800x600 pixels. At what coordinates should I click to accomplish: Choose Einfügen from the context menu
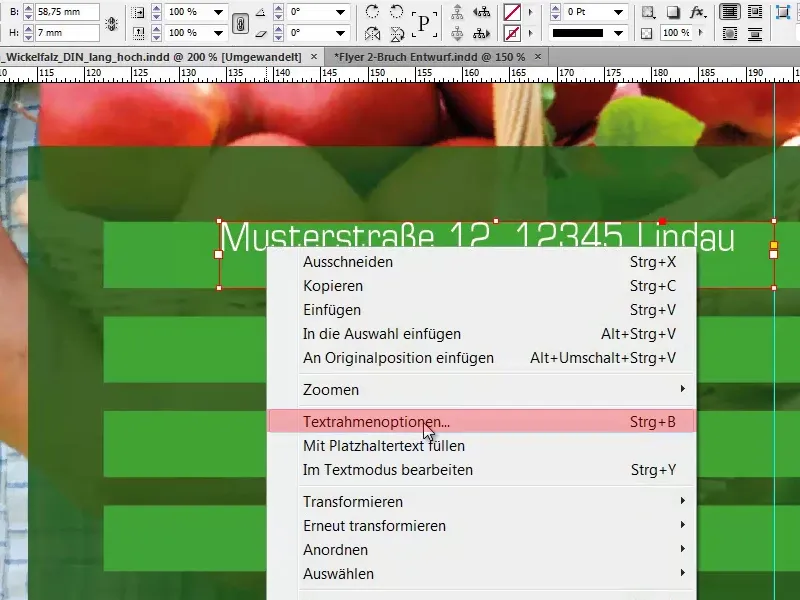pyautogui.click(x=482, y=310)
